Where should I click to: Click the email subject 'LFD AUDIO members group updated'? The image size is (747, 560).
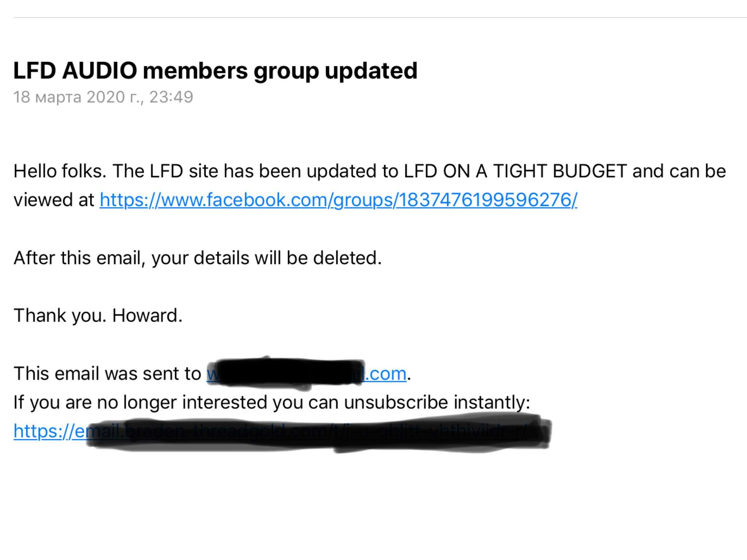pyautogui.click(x=215, y=70)
